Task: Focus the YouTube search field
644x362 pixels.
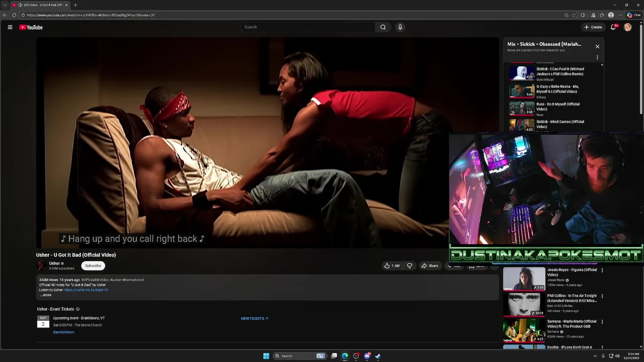Action: [x=308, y=27]
